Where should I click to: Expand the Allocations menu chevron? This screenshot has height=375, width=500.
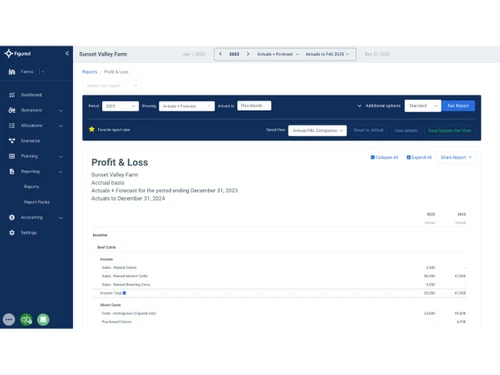[61, 126]
